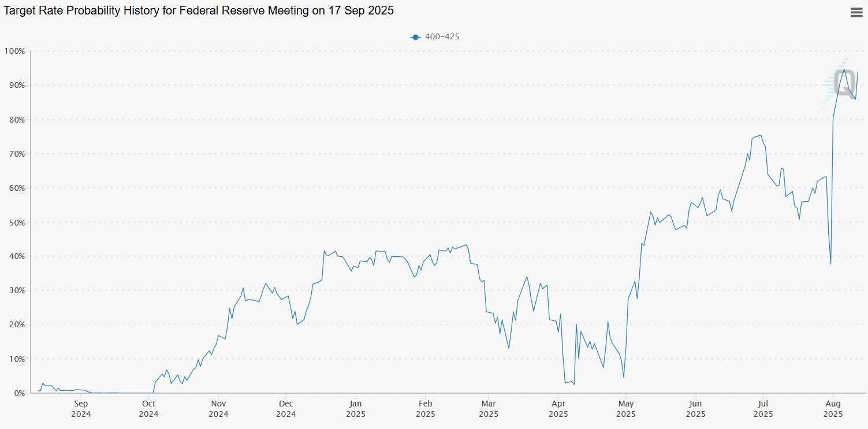Viewport: 868px width, 429px height.
Task: Click the 90% y-axis label
Action: (x=17, y=85)
